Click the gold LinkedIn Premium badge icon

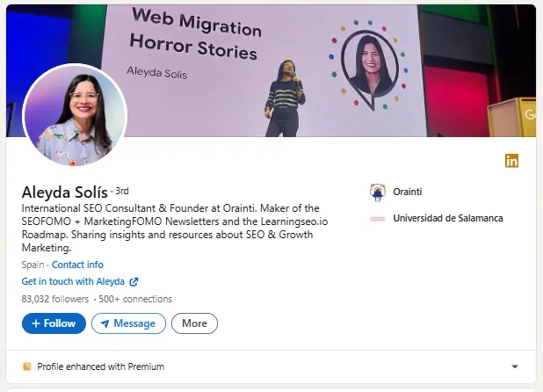tap(511, 160)
